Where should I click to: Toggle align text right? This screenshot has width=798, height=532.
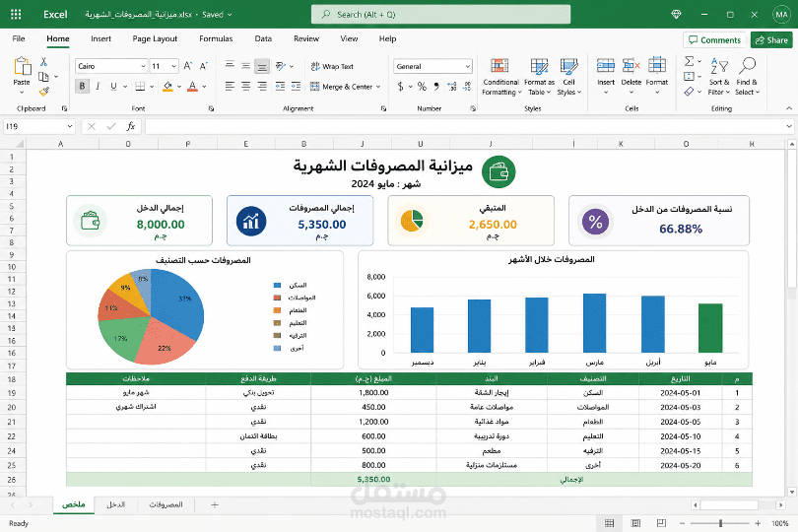pos(262,87)
